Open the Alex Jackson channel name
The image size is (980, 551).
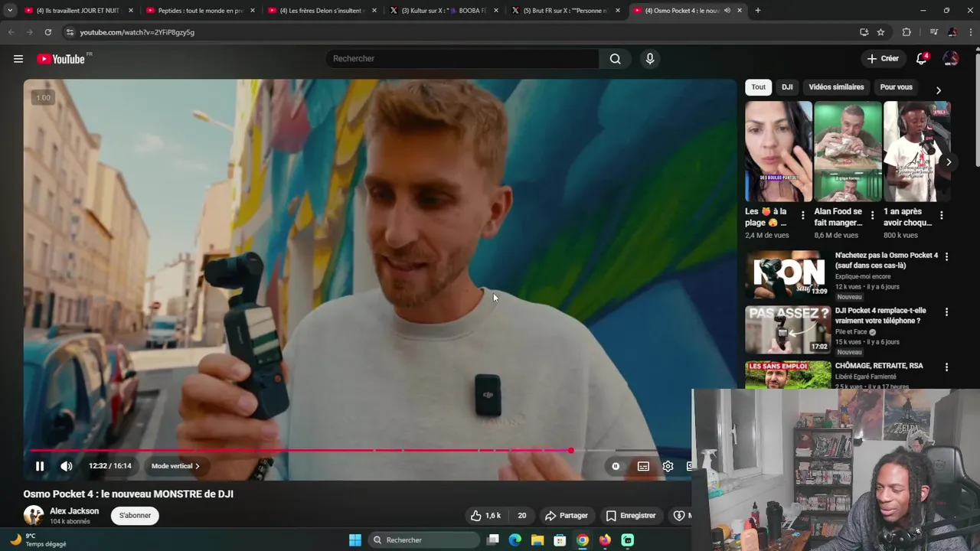[74, 511]
